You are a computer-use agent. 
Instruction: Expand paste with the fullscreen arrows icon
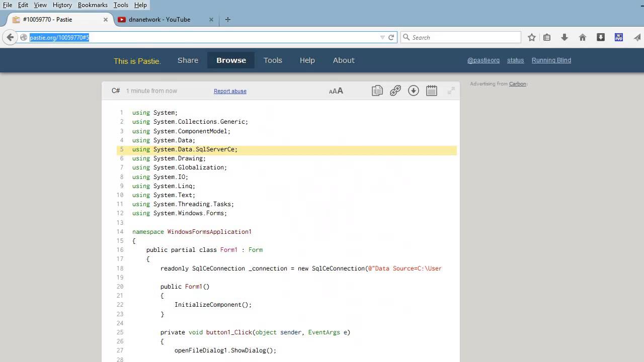(451, 90)
